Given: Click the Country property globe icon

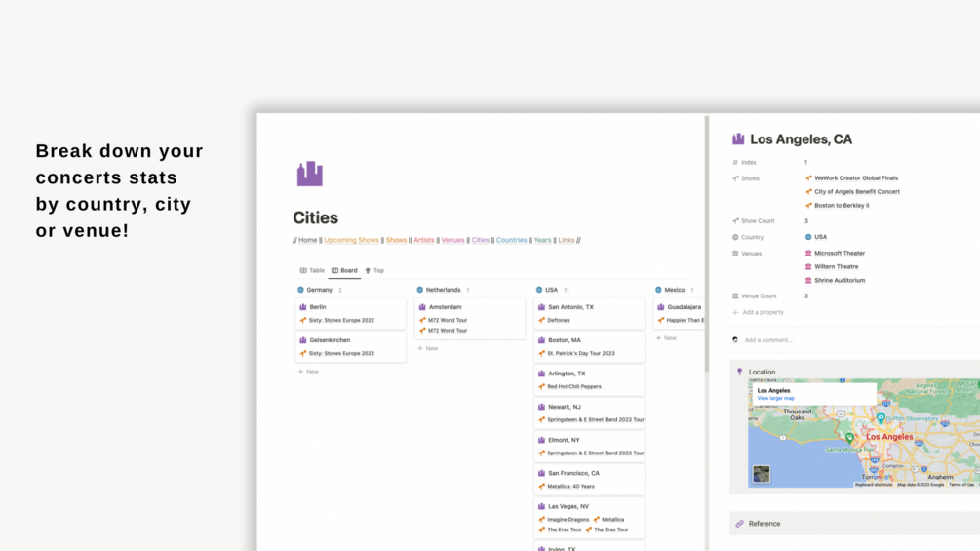Looking at the screenshot, I should coord(735,237).
